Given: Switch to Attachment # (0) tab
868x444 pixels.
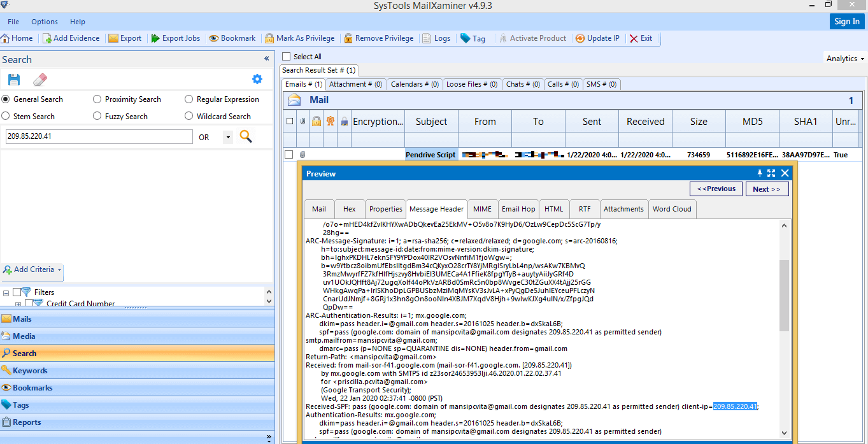Looking at the screenshot, I should [x=355, y=84].
